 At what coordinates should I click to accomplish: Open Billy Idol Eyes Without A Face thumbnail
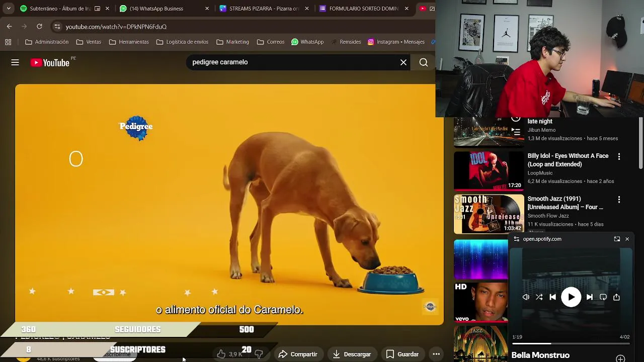tap(489, 171)
